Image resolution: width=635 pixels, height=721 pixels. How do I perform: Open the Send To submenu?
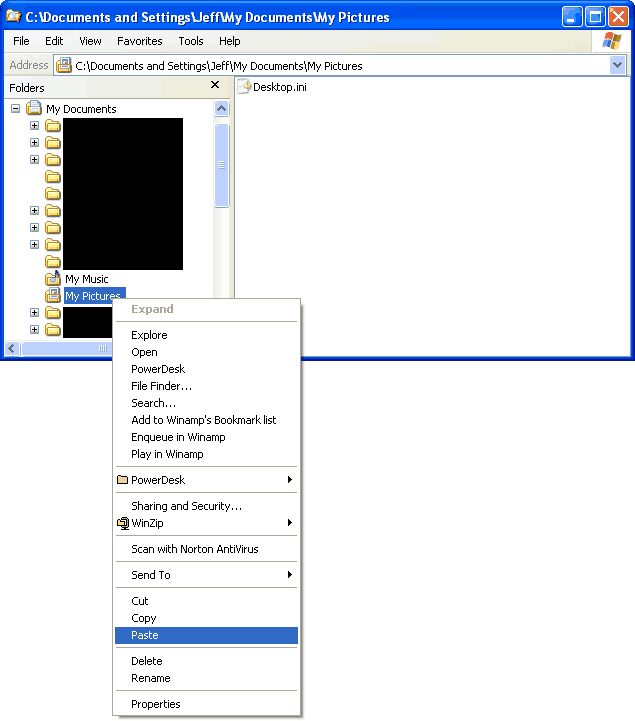(x=206, y=575)
